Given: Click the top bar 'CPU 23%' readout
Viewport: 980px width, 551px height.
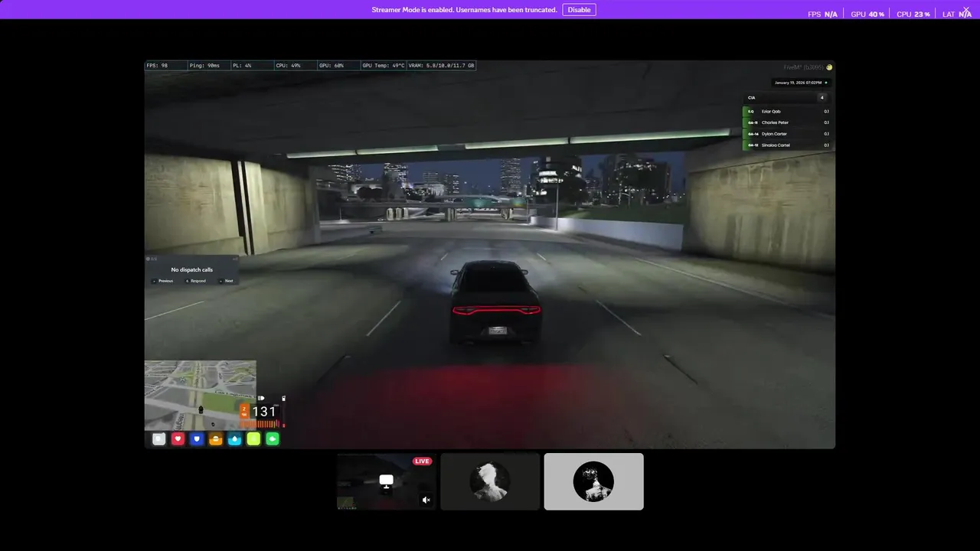Looking at the screenshot, I should pyautogui.click(x=913, y=15).
